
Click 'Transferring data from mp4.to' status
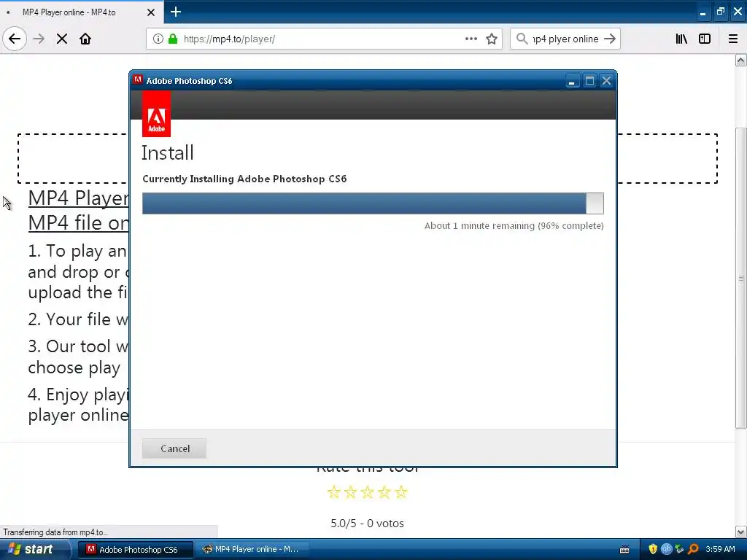tap(55, 532)
